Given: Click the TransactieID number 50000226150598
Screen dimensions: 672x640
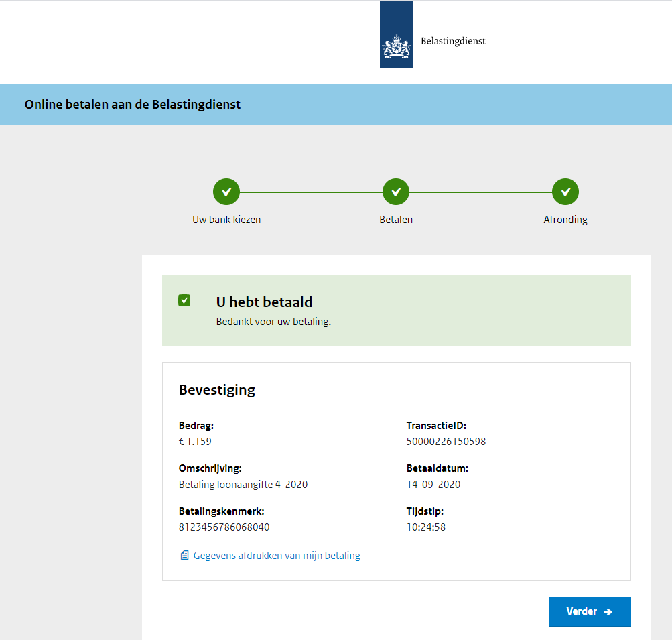Looking at the screenshot, I should (446, 442).
